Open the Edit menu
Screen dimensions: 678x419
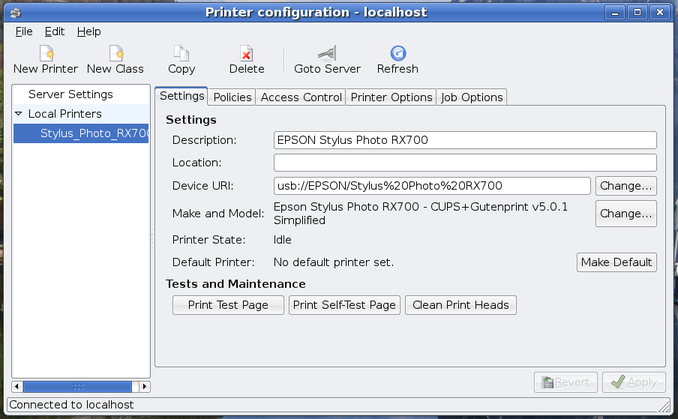54,32
